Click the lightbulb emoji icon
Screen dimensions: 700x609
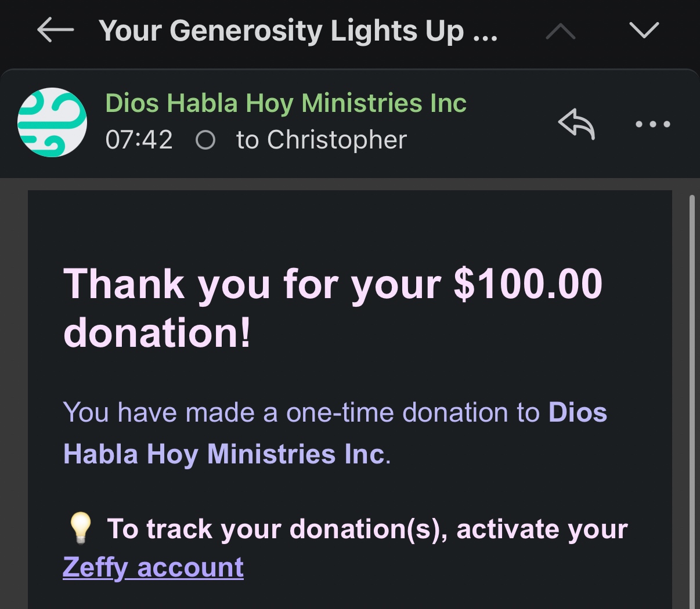pos(80,528)
